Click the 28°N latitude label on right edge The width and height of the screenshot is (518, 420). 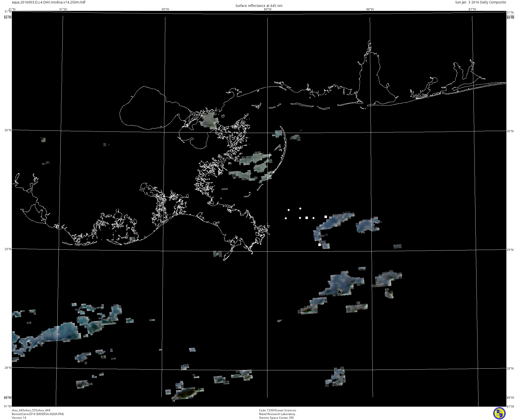point(510,369)
